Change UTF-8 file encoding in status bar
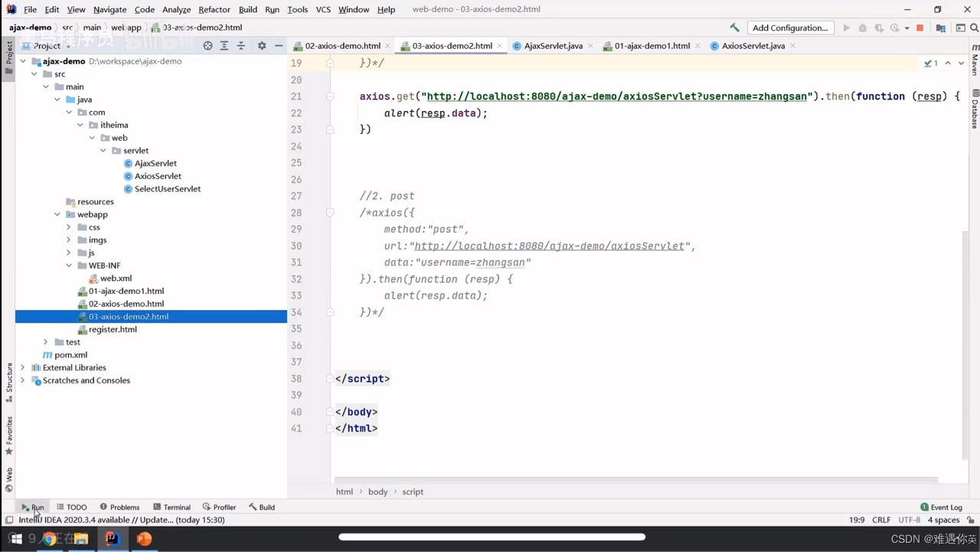980x552 pixels. click(909, 520)
